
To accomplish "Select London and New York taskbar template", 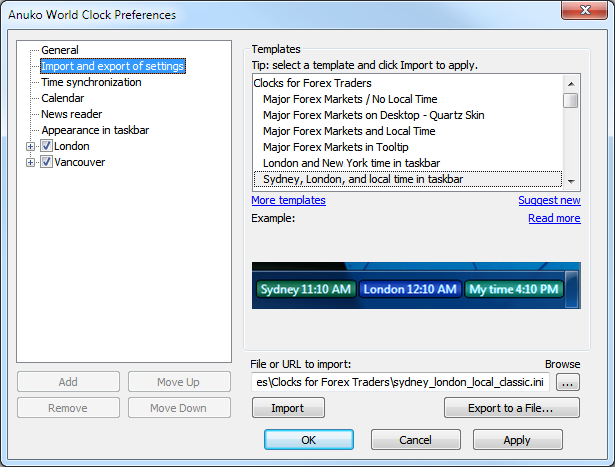I will [351, 163].
